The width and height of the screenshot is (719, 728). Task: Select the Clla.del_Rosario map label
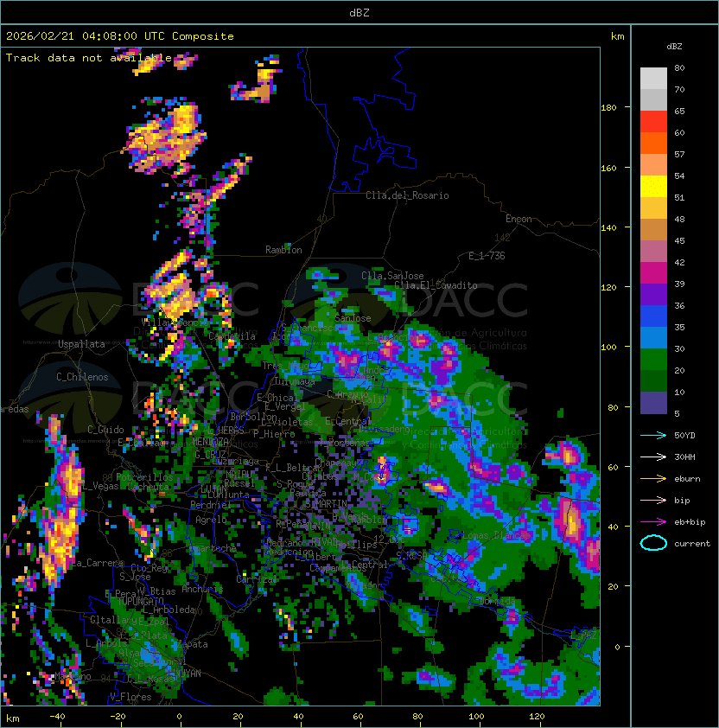tap(407, 195)
